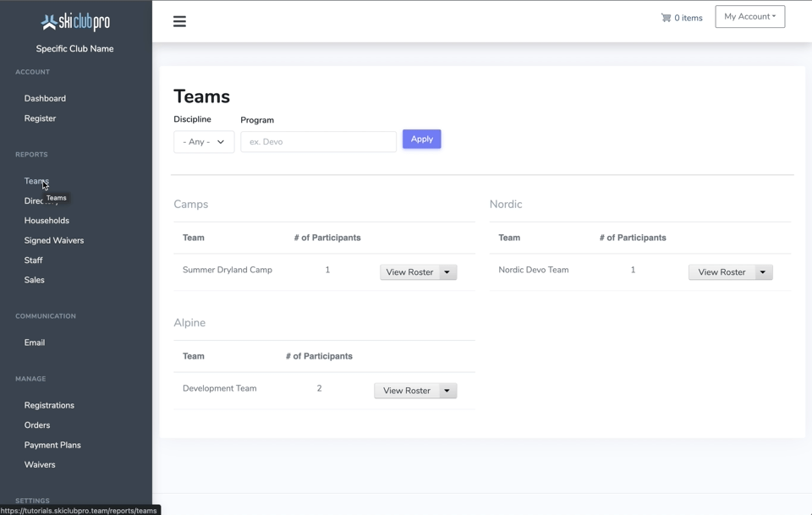The width and height of the screenshot is (812, 515).
Task: Open Sales report in sidebar
Action: (34, 280)
